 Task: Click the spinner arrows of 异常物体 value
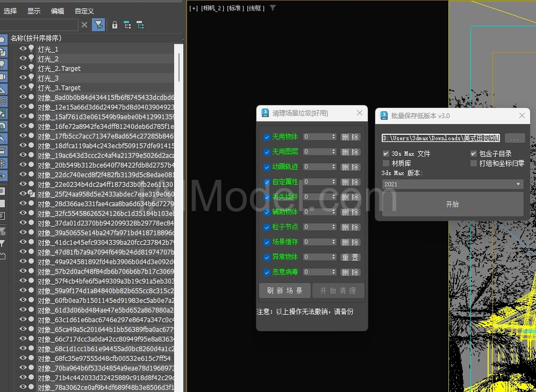[x=334, y=257]
